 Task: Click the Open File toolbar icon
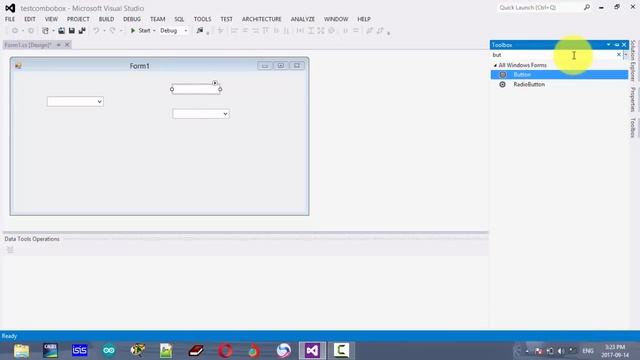point(61,31)
